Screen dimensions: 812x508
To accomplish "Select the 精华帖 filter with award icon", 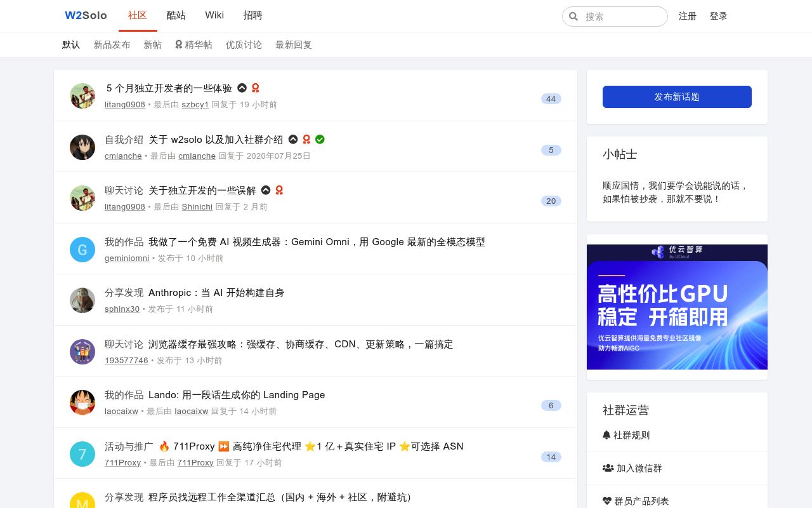I will pyautogui.click(x=193, y=44).
